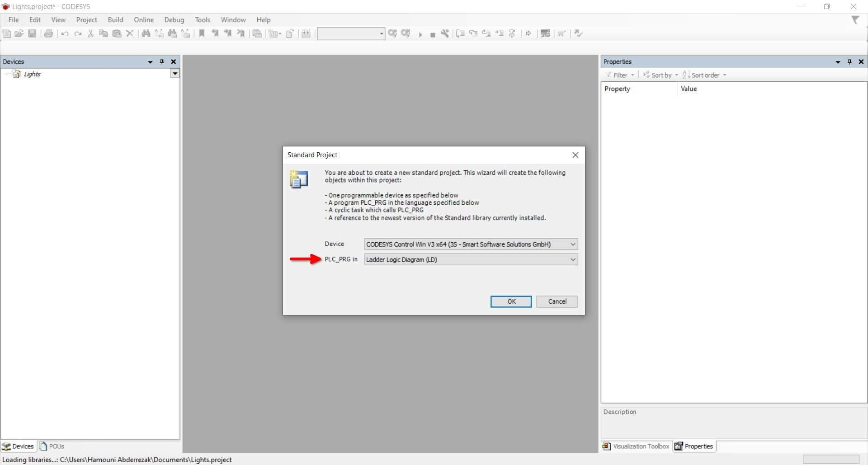Close the Standard Project dialog
Viewport: 868px width, 465px height.
pyautogui.click(x=575, y=155)
